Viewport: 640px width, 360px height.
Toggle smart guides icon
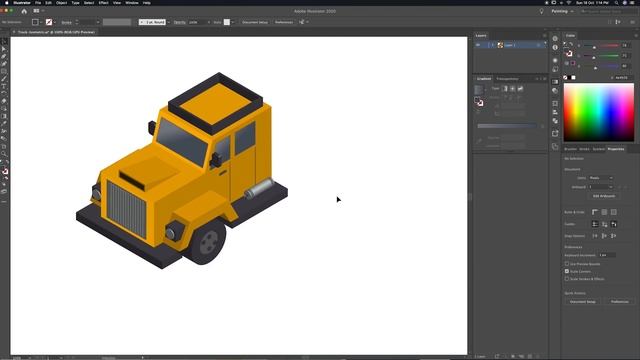(613, 224)
